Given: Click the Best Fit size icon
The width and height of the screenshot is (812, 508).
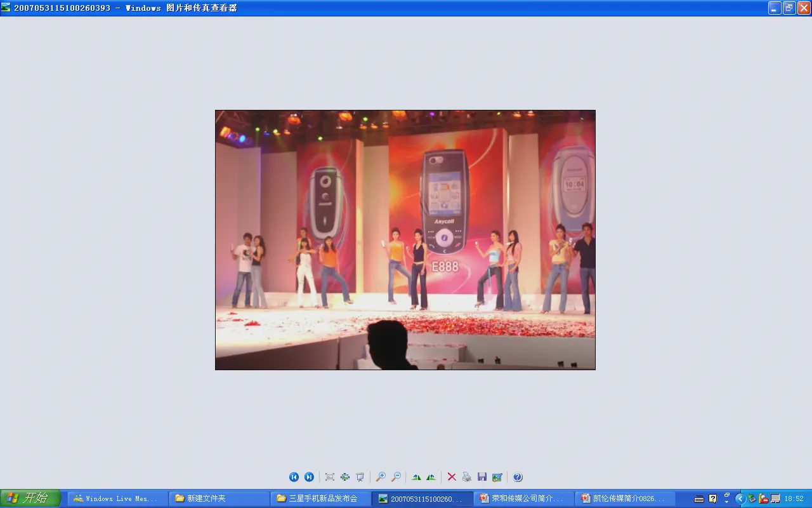Looking at the screenshot, I should 330,477.
